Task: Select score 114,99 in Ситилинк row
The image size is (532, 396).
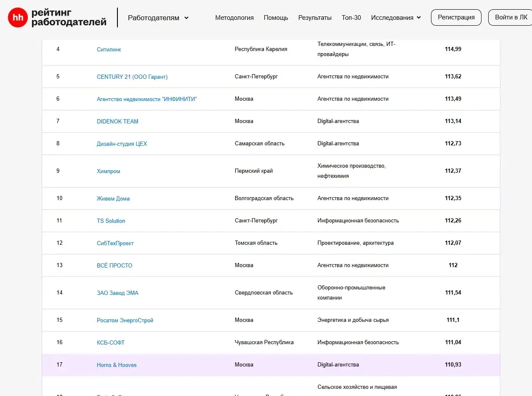Action: pyautogui.click(x=453, y=49)
